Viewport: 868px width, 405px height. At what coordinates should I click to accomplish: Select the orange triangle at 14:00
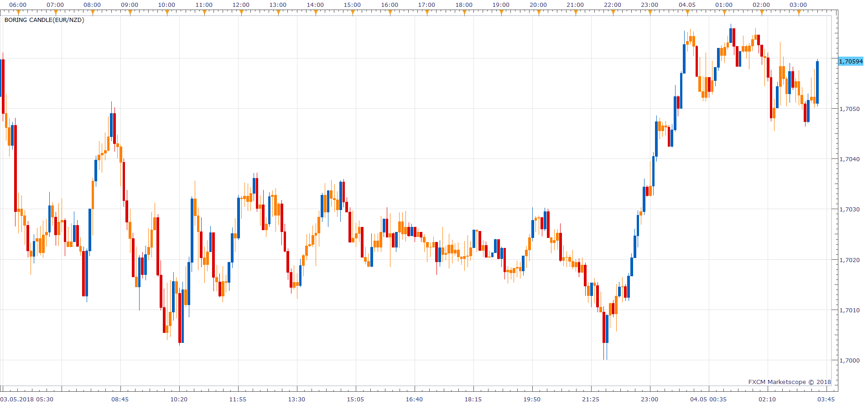[316, 12]
